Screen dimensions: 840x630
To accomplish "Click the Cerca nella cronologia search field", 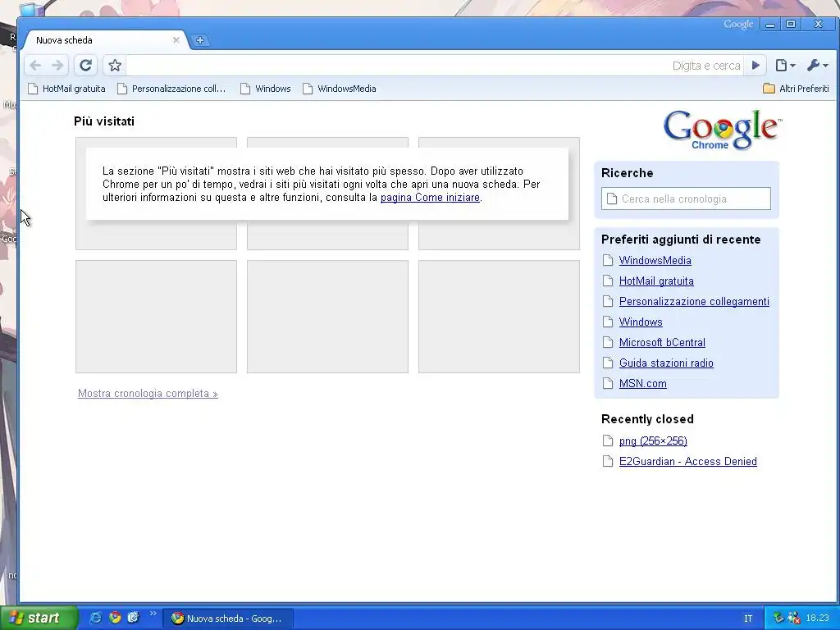I will [x=686, y=199].
